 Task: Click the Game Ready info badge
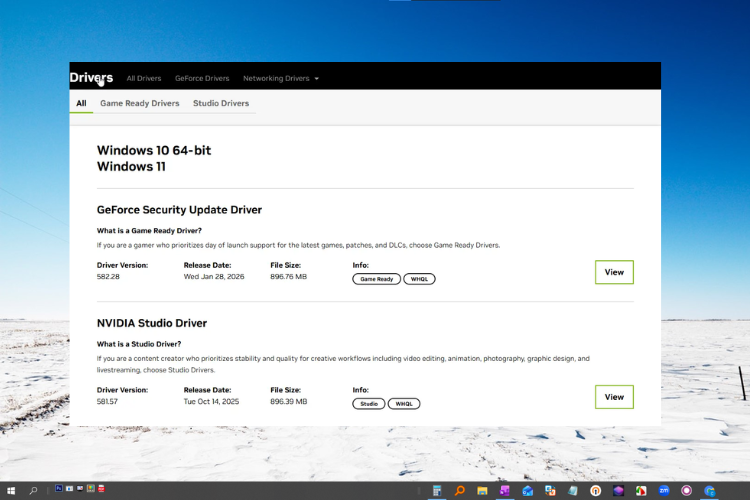(376, 279)
